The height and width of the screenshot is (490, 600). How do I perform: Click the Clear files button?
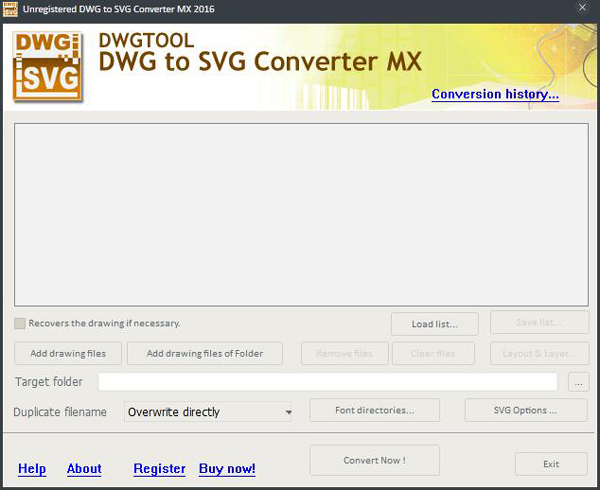click(433, 353)
